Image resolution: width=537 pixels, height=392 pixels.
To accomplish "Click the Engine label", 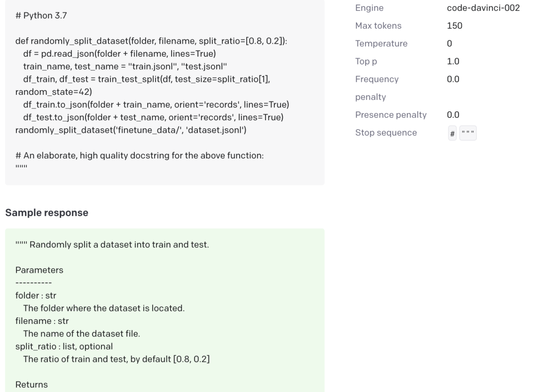I will 369,8.
